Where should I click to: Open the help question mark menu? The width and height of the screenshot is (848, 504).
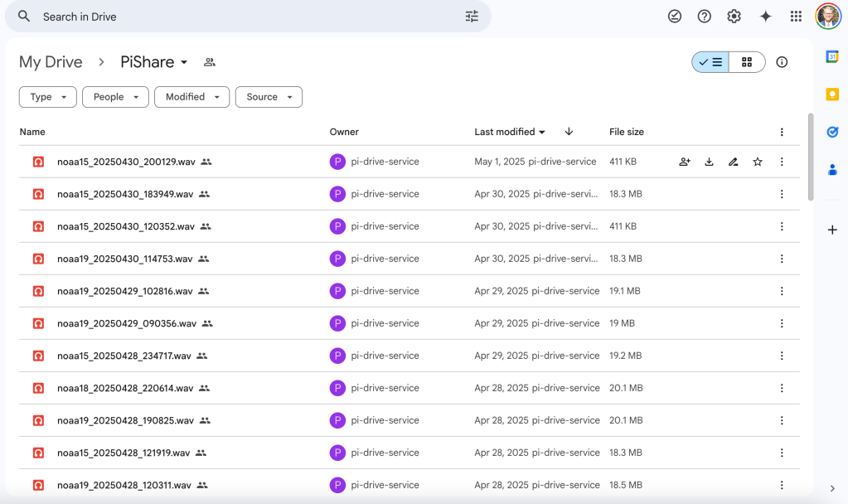(x=704, y=17)
